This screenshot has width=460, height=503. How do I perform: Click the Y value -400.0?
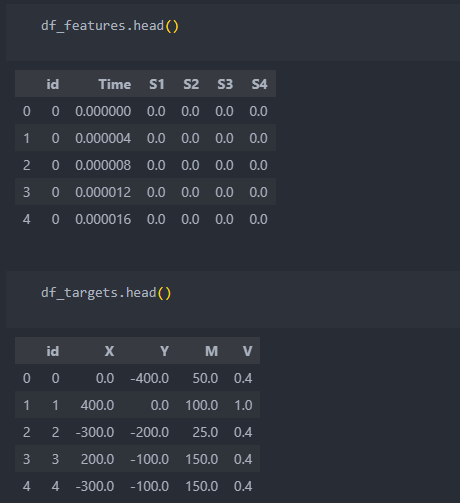point(150,378)
